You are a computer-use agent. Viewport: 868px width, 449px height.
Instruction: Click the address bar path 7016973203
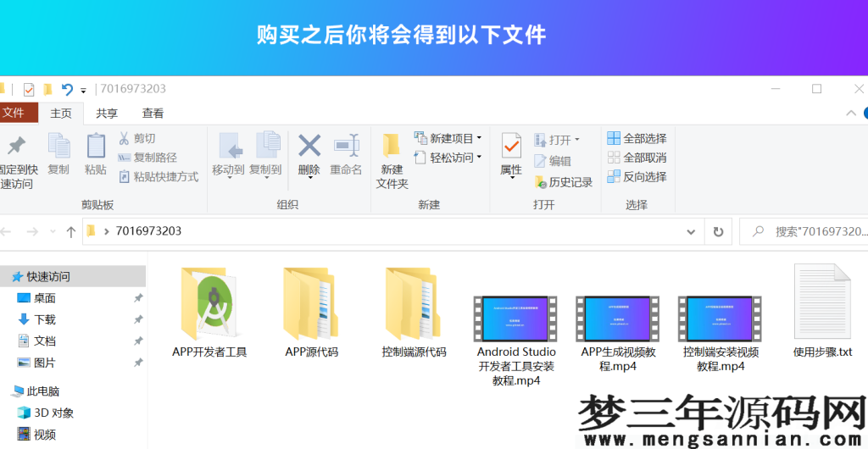pyautogui.click(x=148, y=231)
